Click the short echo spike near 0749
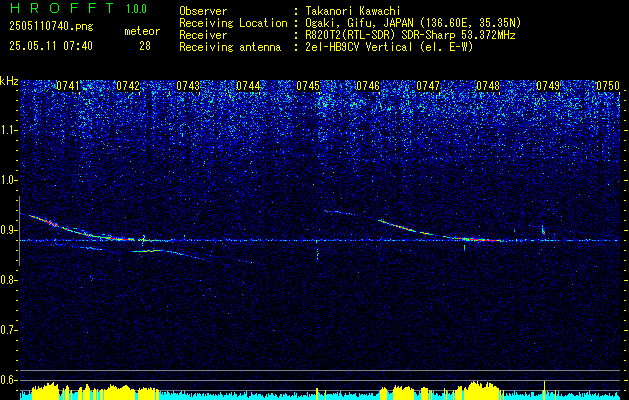 pyautogui.click(x=543, y=230)
